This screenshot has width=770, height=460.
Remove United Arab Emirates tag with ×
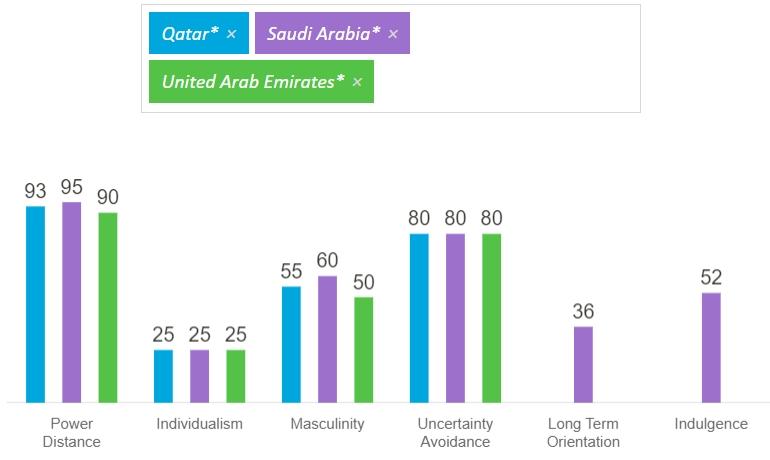[x=357, y=82]
